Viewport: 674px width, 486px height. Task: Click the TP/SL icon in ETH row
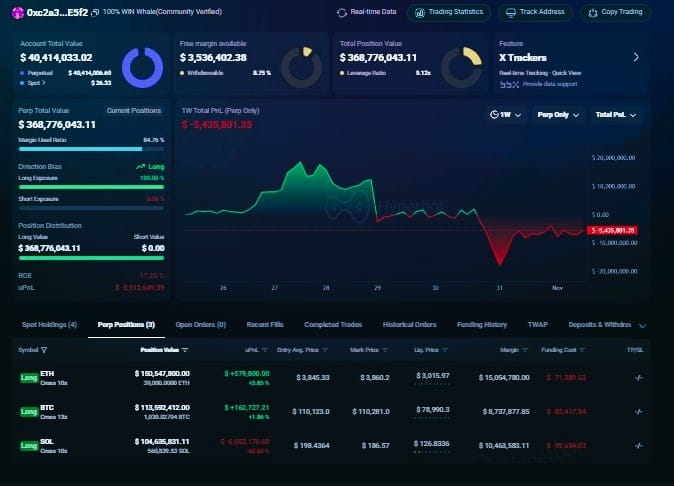coord(638,378)
